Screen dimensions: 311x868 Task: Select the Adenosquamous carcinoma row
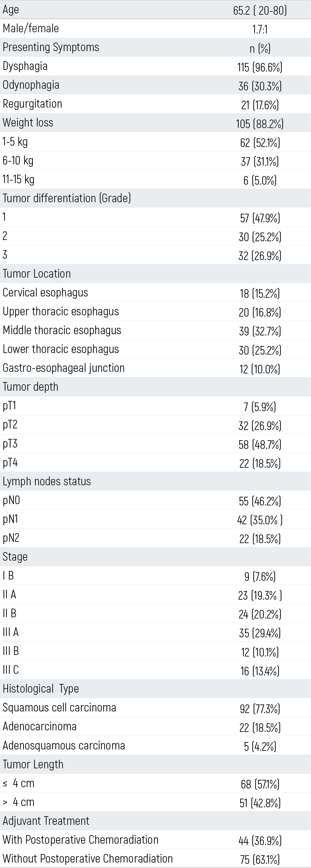[x=156, y=745]
